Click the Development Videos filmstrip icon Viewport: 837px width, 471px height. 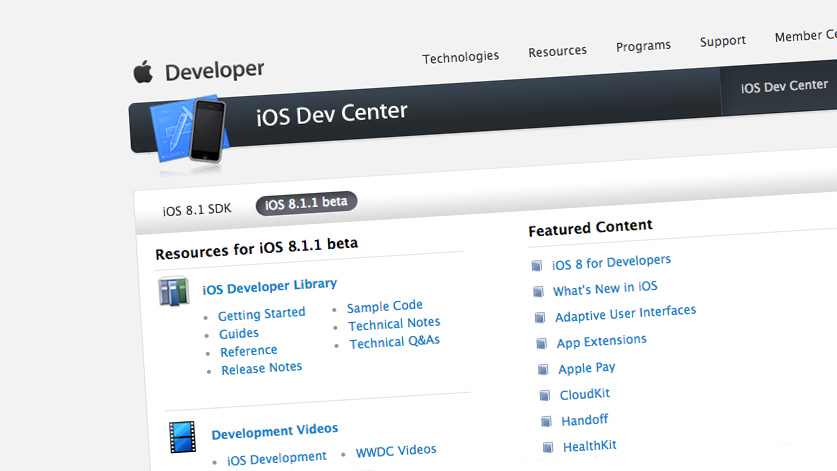point(182,437)
